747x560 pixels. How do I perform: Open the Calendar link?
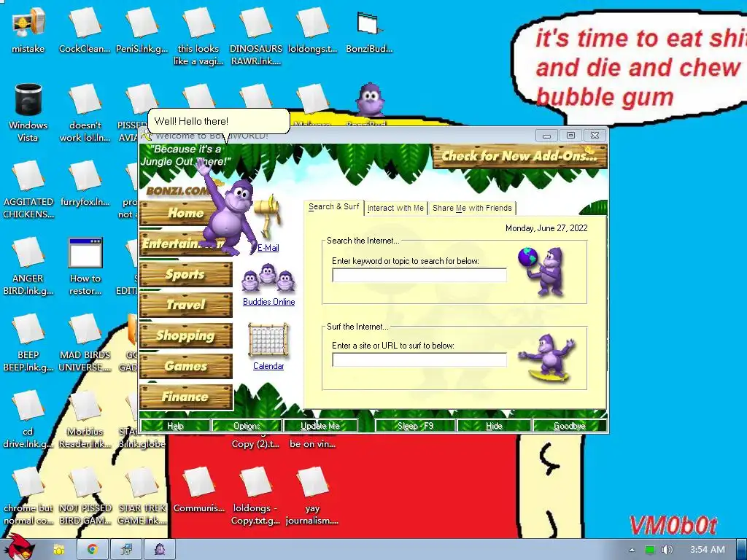tap(268, 366)
